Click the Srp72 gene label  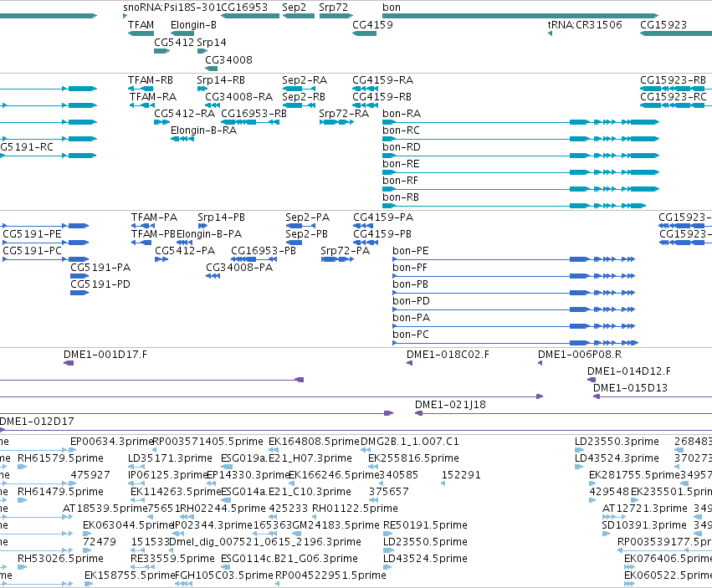(x=333, y=8)
